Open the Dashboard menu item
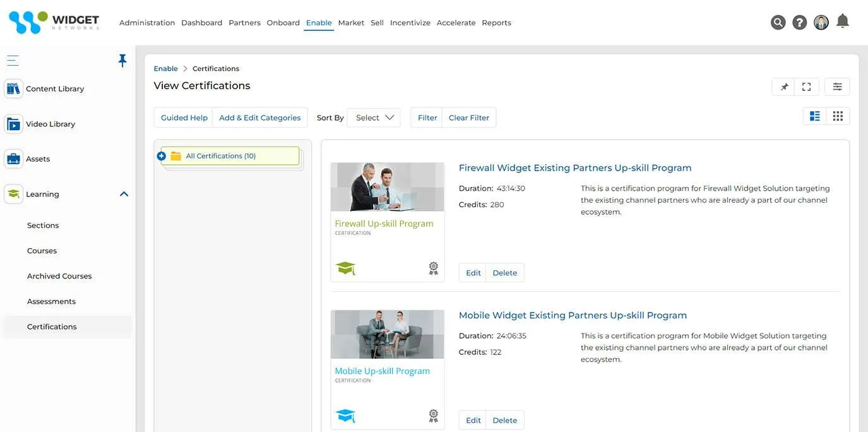The height and width of the screenshot is (432, 868). click(201, 22)
